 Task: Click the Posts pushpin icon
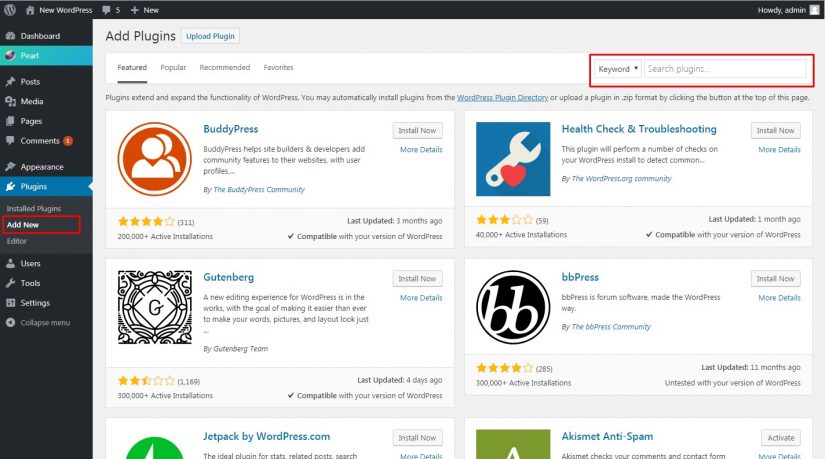pyautogui.click(x=10, y=82)
